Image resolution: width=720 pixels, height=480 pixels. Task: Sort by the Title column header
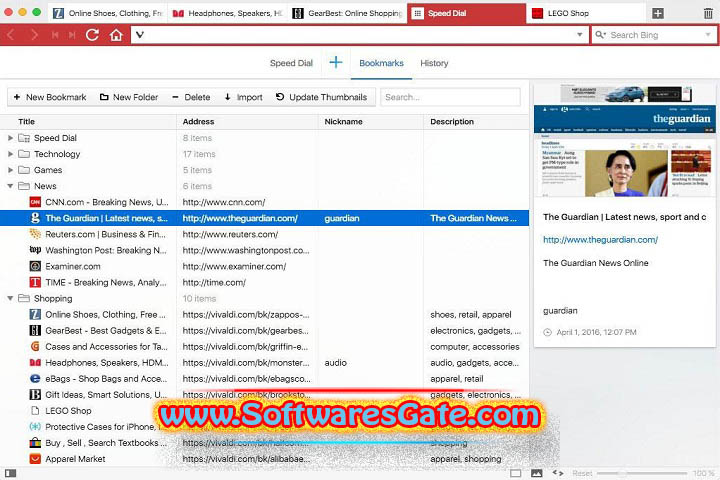(x=88, y=122)
